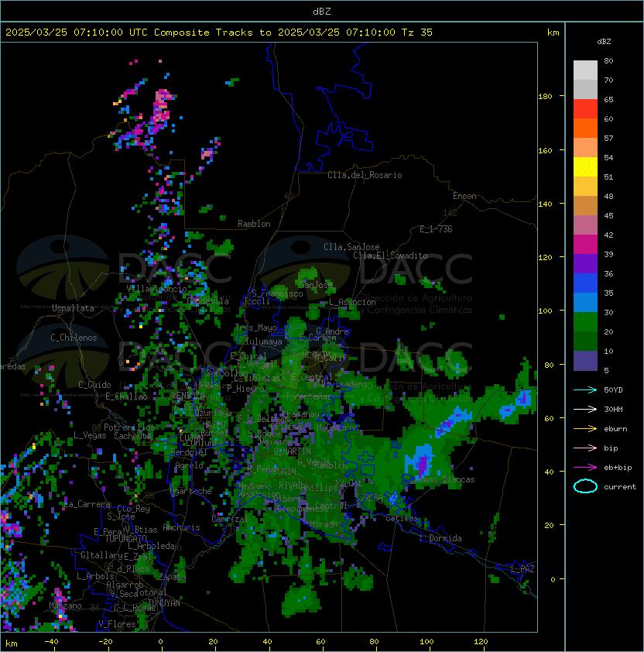Click the Encon place label
Image resolution: width=644 pixels, height=652 pixels.
coord(464,196)
